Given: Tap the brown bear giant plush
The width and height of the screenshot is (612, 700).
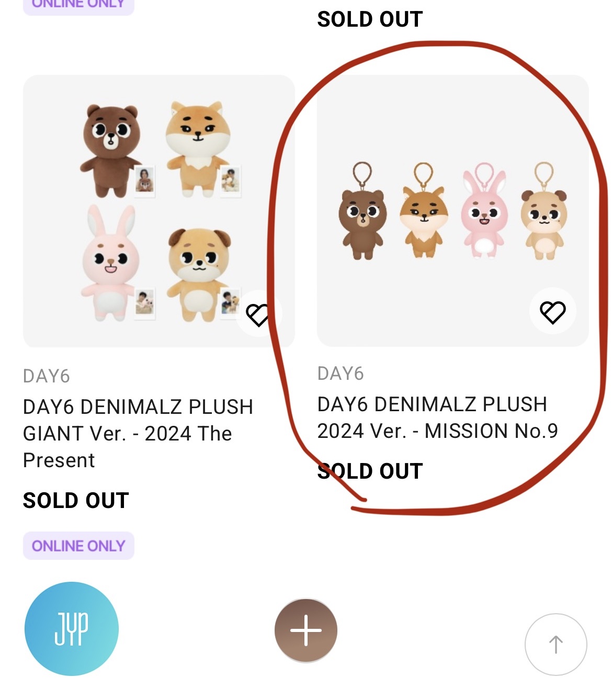Looking at the screenshot, I should (x=110, y=149).
